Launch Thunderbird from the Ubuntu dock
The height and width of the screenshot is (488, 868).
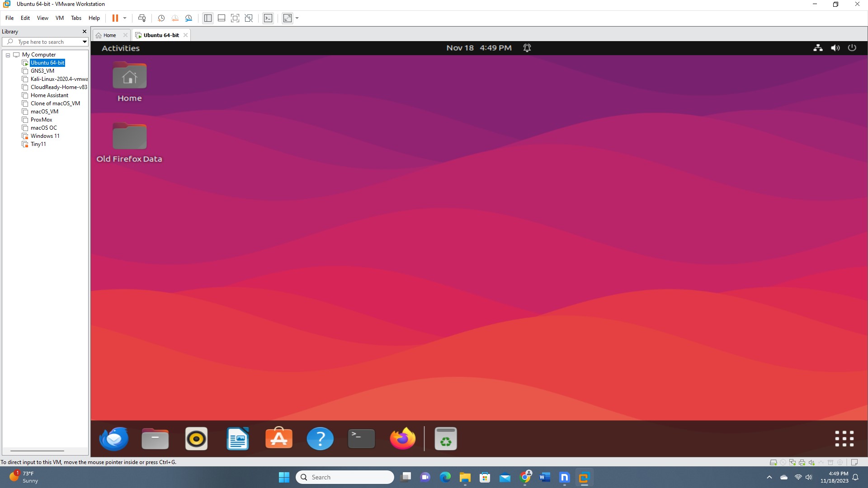114,439
